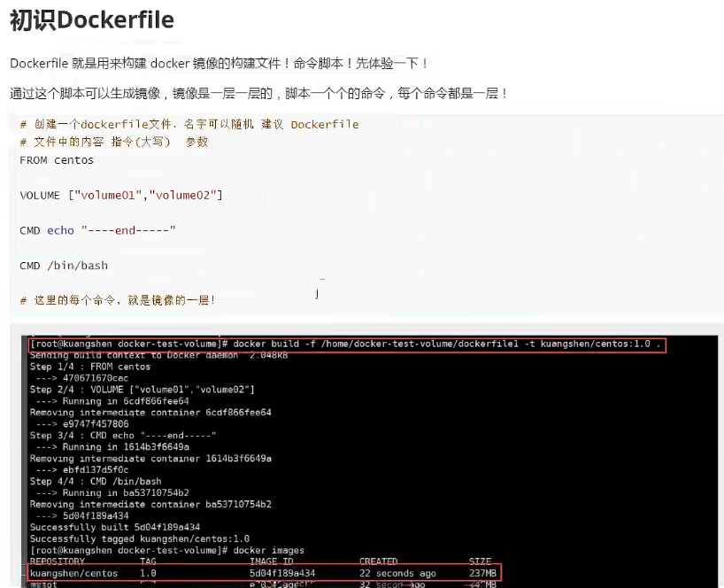
Task: Click the "volume02" string in the code
Action: point(183,196)
